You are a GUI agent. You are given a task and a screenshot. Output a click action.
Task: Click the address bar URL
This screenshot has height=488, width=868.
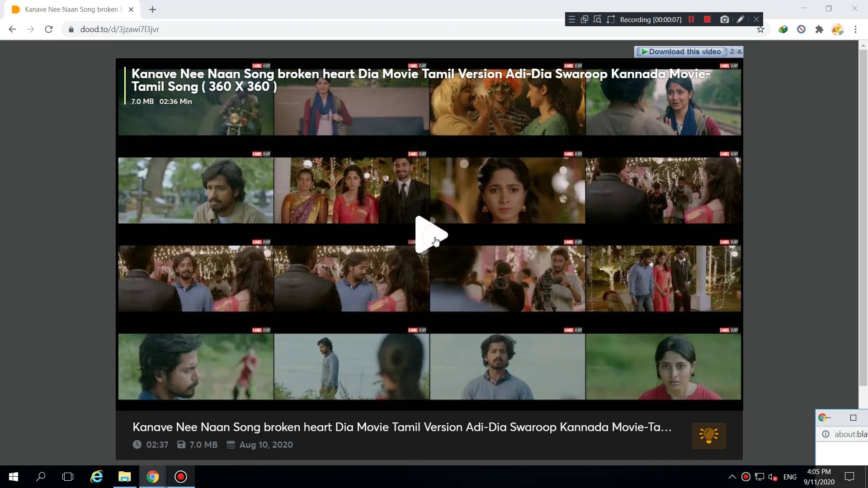pos(119,29)
